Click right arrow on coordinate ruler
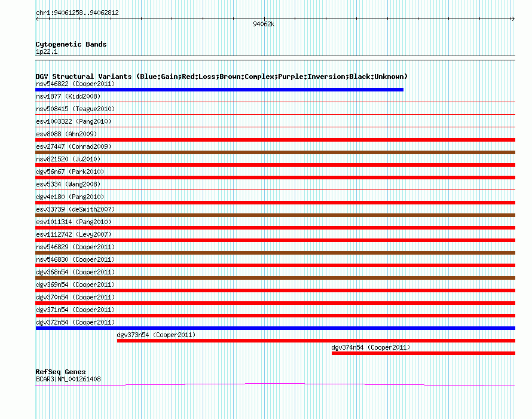 point(513,19)
